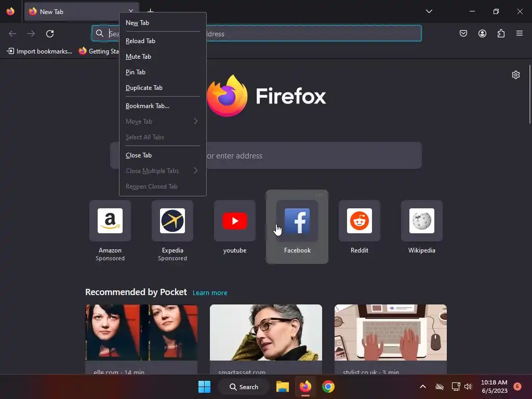Click Reopen Closed Tab entry
The width and height of the screenshot is (532, 399).
163,187
